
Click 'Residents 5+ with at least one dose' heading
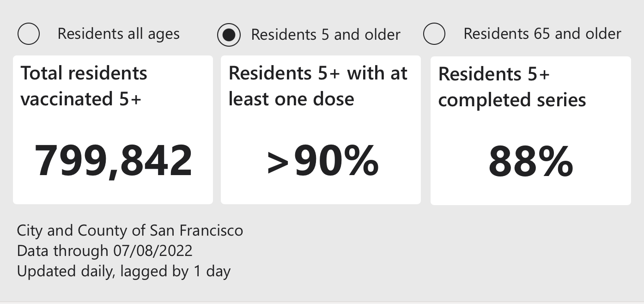tap(318, 86)
